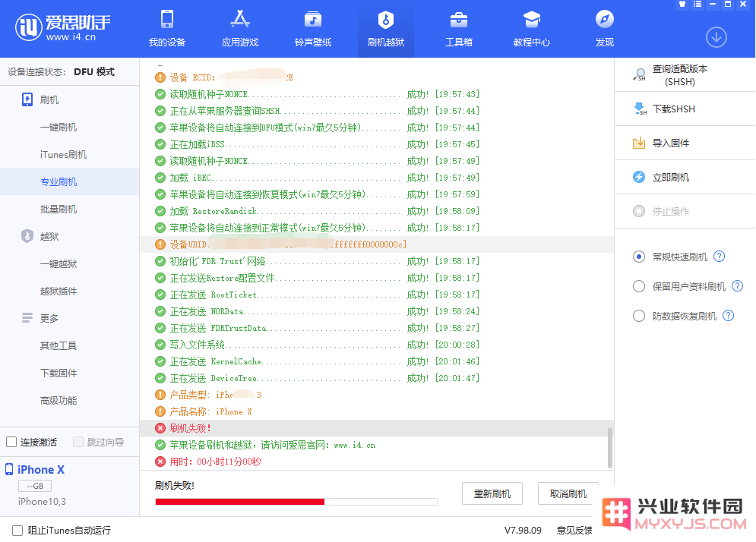Open iTunes刷机 in sidebar
This screenshot has width=756, height=542.
coord(63,155)
